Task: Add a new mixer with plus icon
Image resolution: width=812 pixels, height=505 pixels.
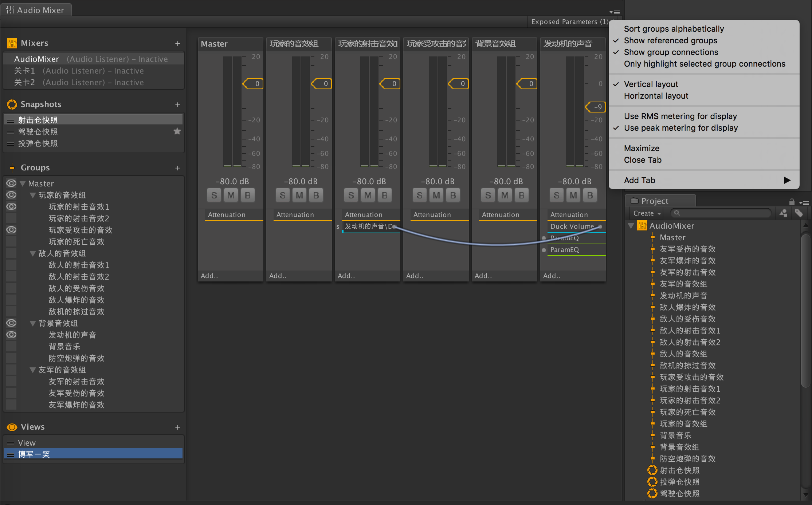Action: pyautogui.click(x=177, y=44)
